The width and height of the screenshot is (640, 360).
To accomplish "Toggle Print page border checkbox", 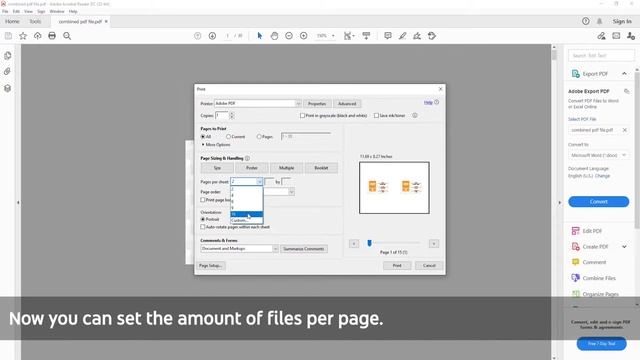I will coord(203,200).
